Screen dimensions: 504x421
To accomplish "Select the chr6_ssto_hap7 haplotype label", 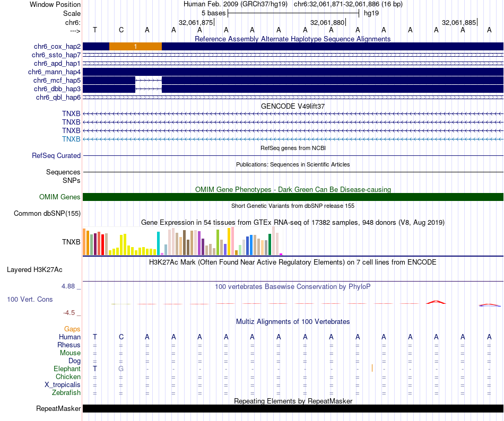I will [56, 55].
